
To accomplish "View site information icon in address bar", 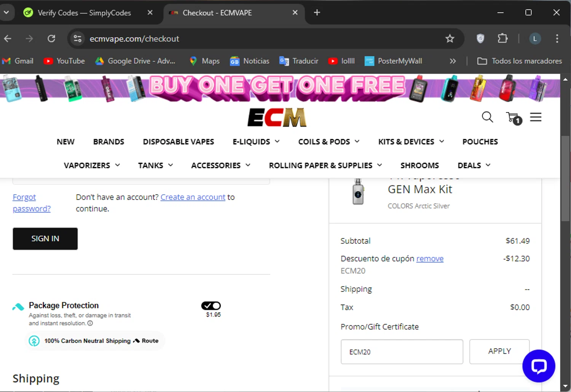I will tap(78, 38).
